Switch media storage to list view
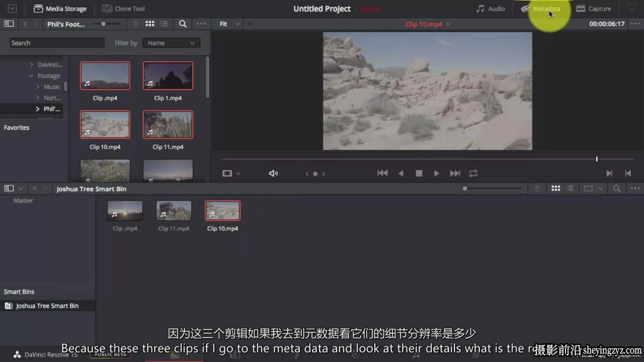 [164, 24]
